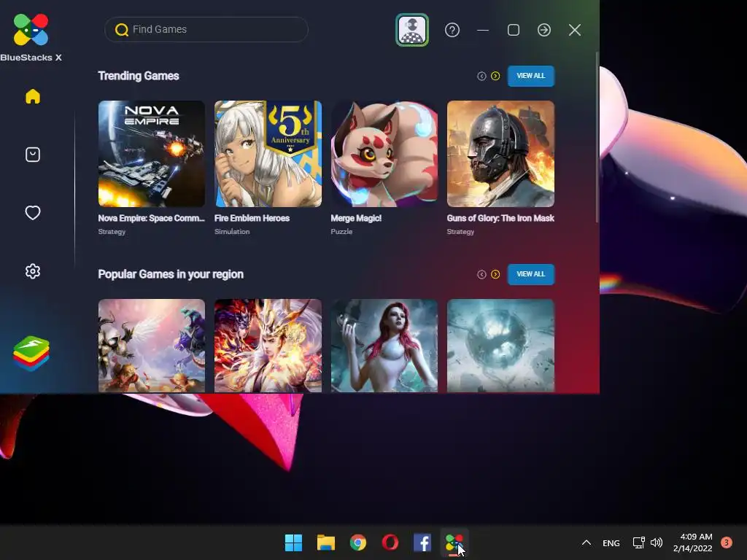Open the user profile avatar
This screenshot has height=560, width=747.
(412, 30)
